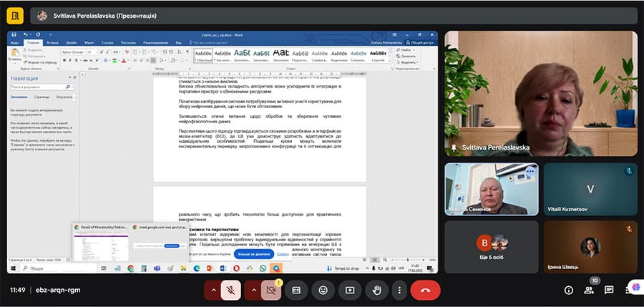Click the red leave call button
Image resolution: width=644 pixels, height=307 pixels.
coord(425,290)
